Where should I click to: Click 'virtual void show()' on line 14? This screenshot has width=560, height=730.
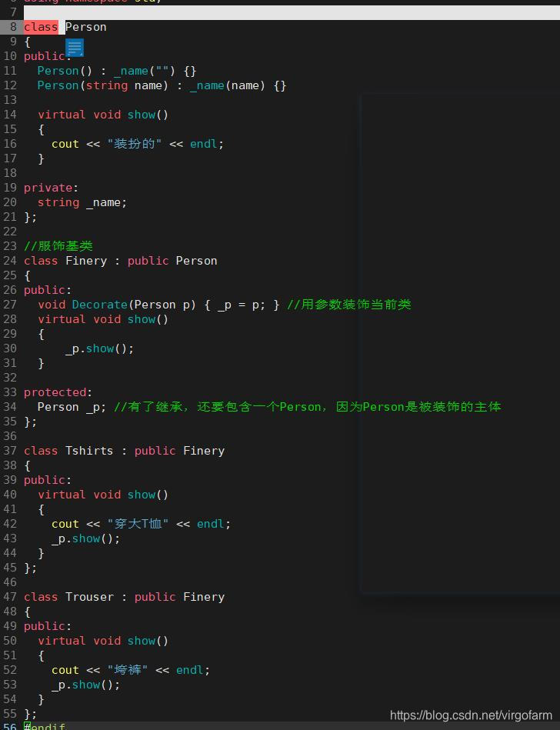tap(103, 115)
